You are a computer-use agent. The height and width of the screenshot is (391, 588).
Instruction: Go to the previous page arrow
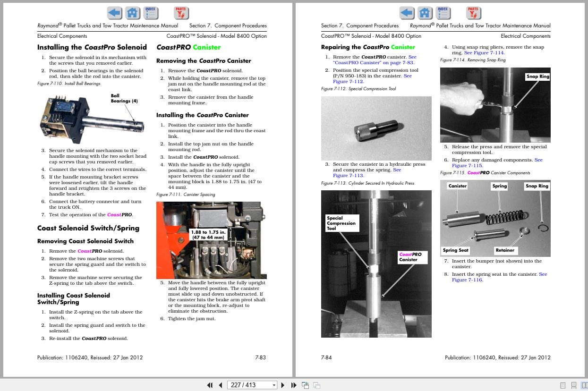[x=220, y=385]
